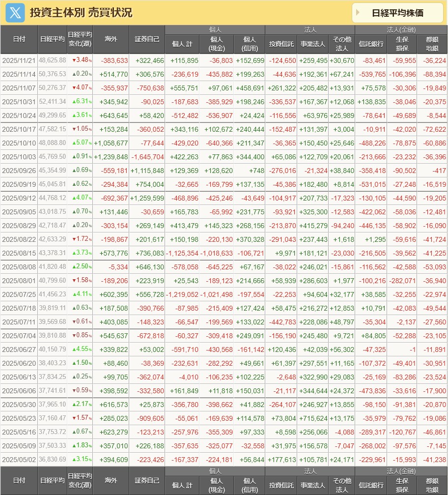Click the green up arrow 5.07% indicator
Viewport: 448px width, 495px height.
80,143
